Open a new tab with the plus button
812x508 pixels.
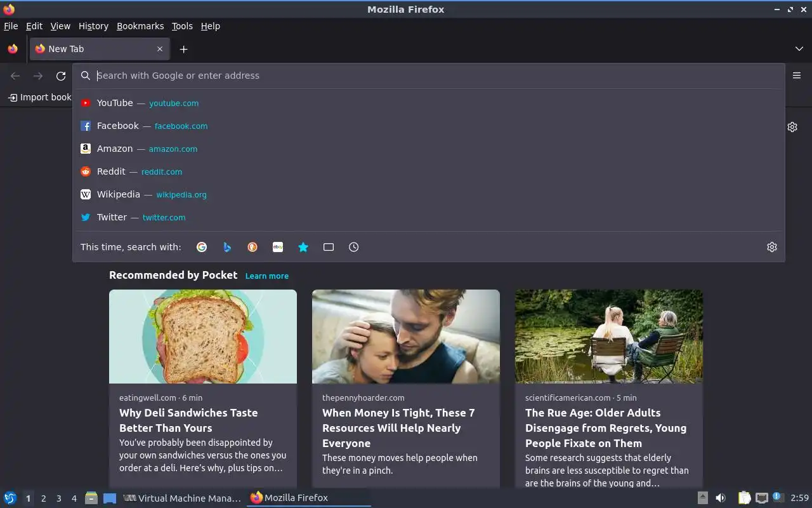(x=183, y=49)
